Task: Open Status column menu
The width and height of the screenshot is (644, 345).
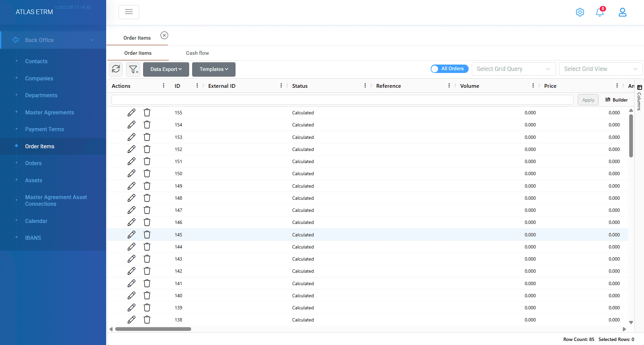Action: pos(365,86)
